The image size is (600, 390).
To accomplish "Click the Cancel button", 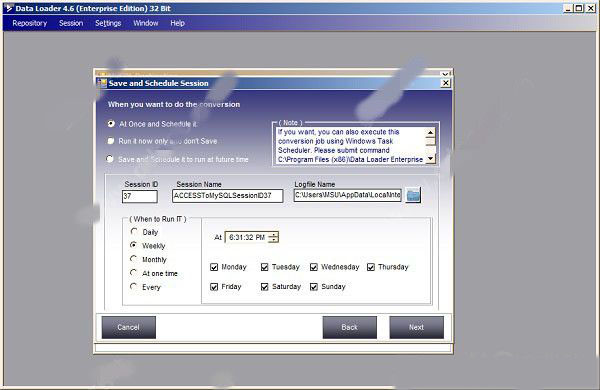I will pyautogui.click(x=129, y=327).
